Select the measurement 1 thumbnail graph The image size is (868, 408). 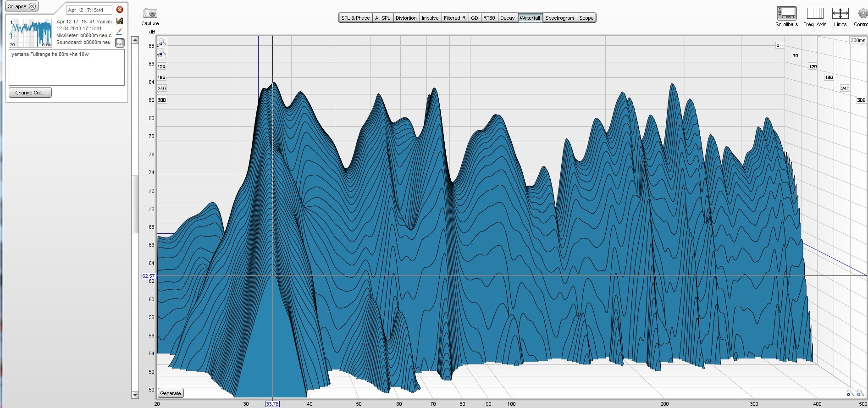[31, 33]
